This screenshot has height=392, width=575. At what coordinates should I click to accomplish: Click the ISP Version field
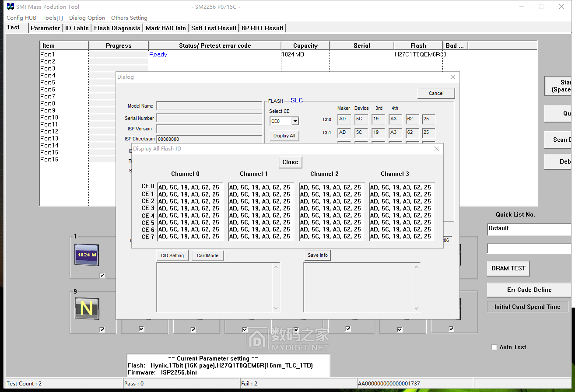point(209,129)
